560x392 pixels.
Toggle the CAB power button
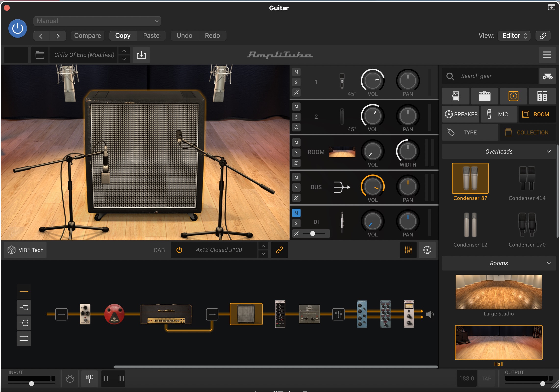coord(179,250)
